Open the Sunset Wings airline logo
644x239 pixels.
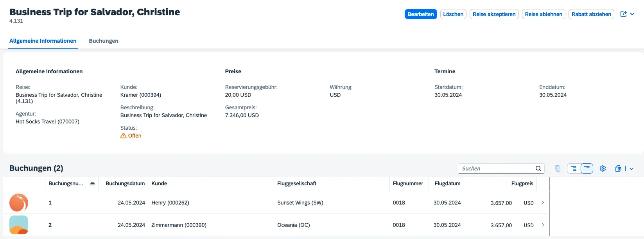tap(19, 203)
